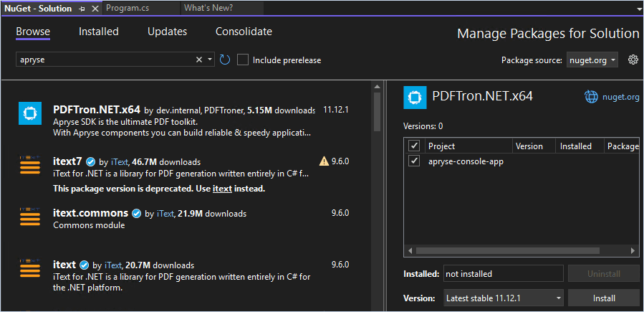
Task: Click the right arrow of project table scrollbar
Action: [633, 250]
